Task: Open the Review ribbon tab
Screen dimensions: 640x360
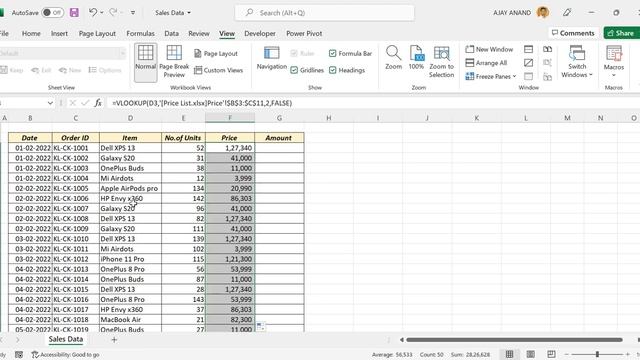Action: 199,33
